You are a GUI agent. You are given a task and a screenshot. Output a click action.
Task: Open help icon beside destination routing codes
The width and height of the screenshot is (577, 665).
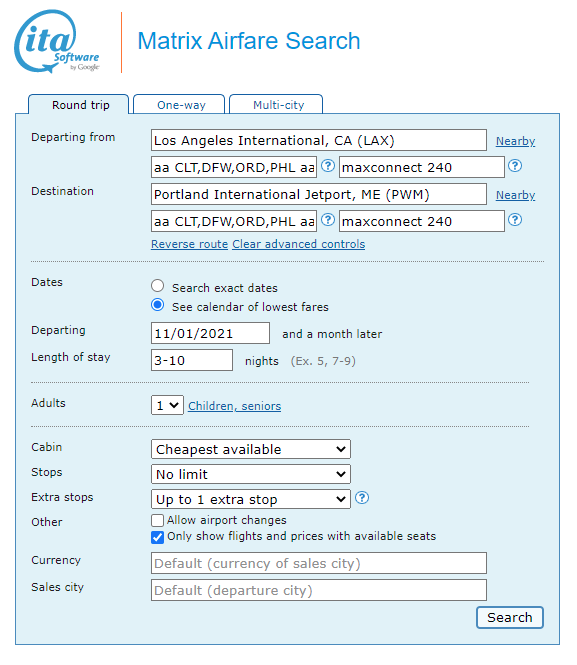coord(328,220)
